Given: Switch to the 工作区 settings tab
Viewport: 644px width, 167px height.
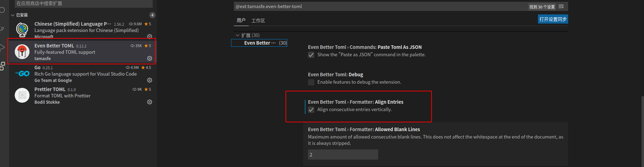Looking at the screenshot, I should pyautogui.click(x=258, y=21).
